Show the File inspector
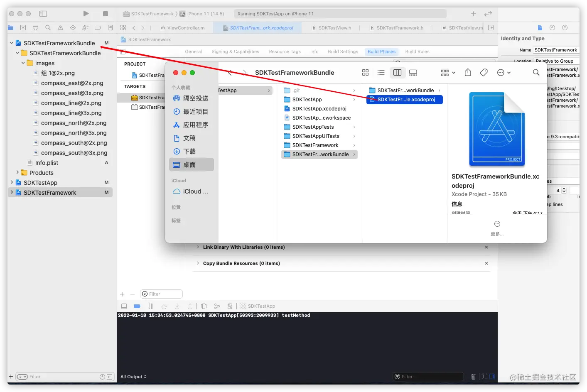The image size is (587, 392). click(540, 28)
